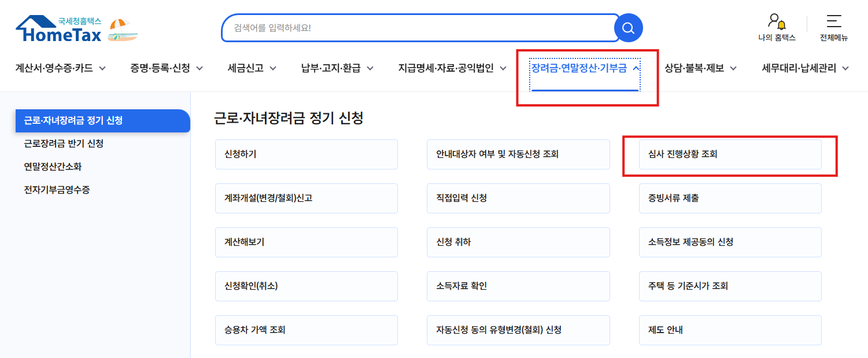This screenshot has height=358, width=868.
Task: Select 증빙서류 제출
Action: pos(730,198)
